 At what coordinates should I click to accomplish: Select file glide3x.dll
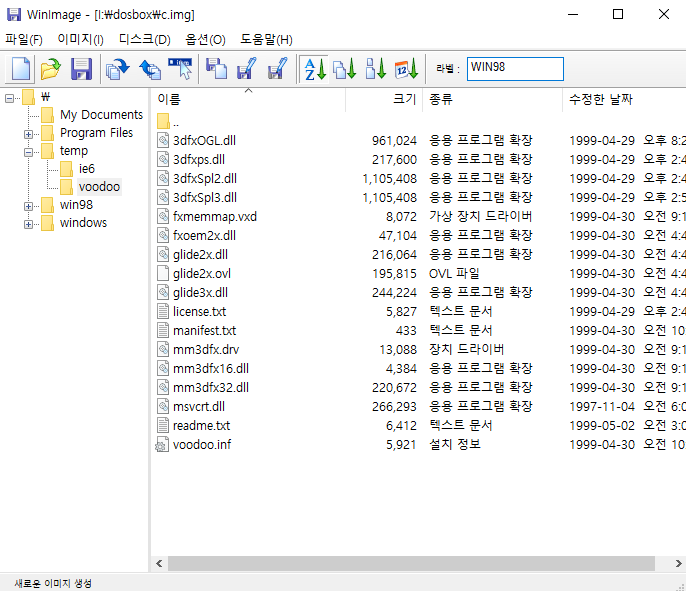point(200,293)
